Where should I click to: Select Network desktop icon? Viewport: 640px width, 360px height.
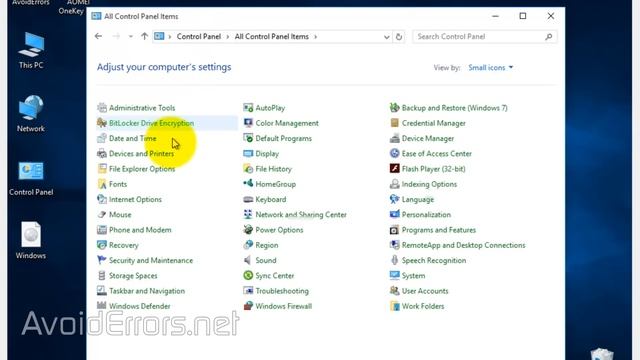coord(31,113)
